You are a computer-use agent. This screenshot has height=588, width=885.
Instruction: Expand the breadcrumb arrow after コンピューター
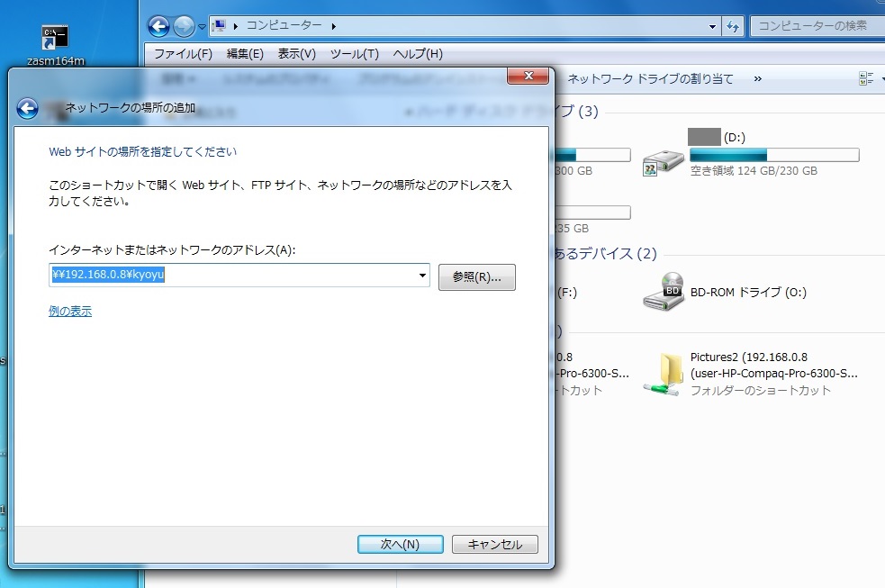point(333,26)
